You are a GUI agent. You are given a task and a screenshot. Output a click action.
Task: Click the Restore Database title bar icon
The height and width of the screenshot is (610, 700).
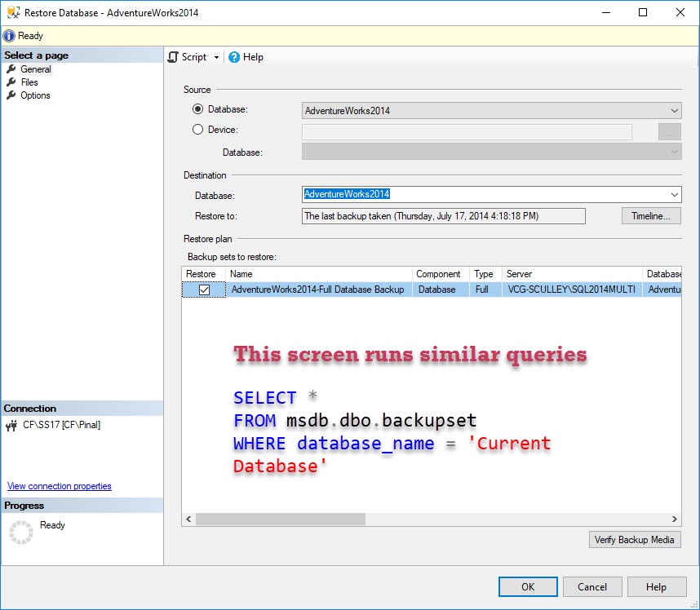13,12
